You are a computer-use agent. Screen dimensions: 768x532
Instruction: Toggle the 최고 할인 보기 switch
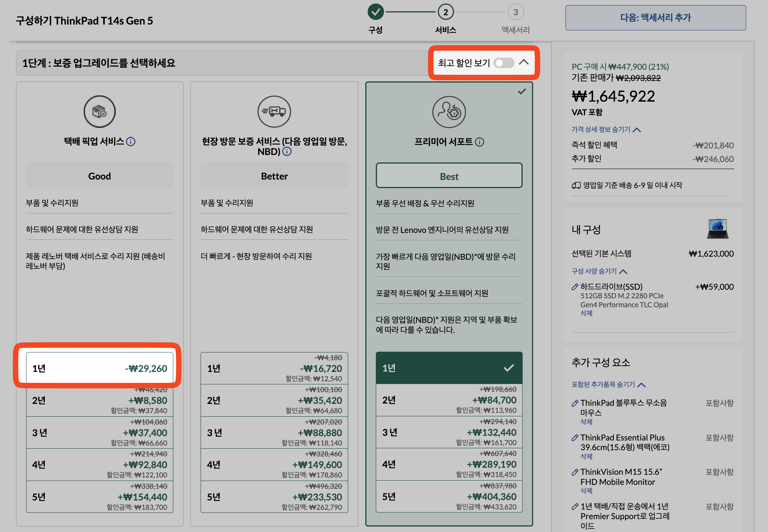[x=504, y=63]
